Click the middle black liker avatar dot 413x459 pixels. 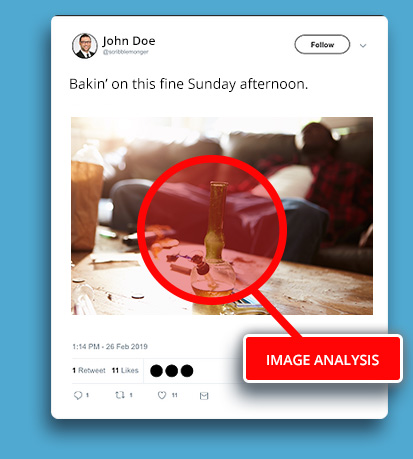[x=172, y=371]
